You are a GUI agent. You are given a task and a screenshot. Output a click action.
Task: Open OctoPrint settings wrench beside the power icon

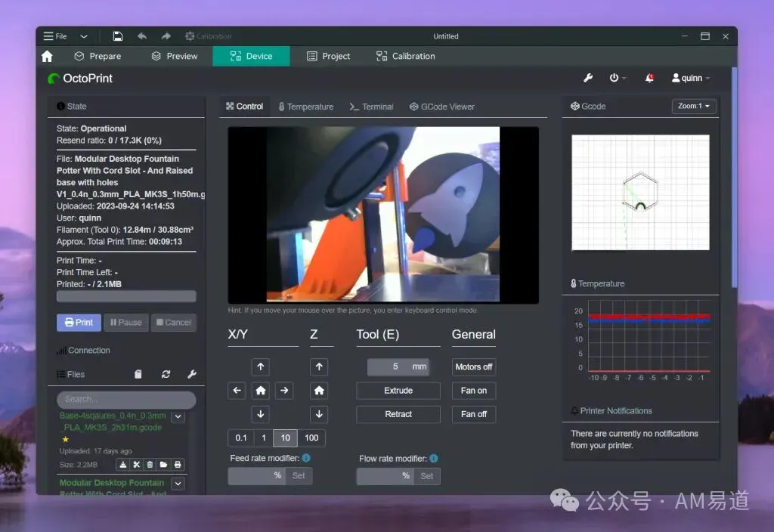[588, 78]
